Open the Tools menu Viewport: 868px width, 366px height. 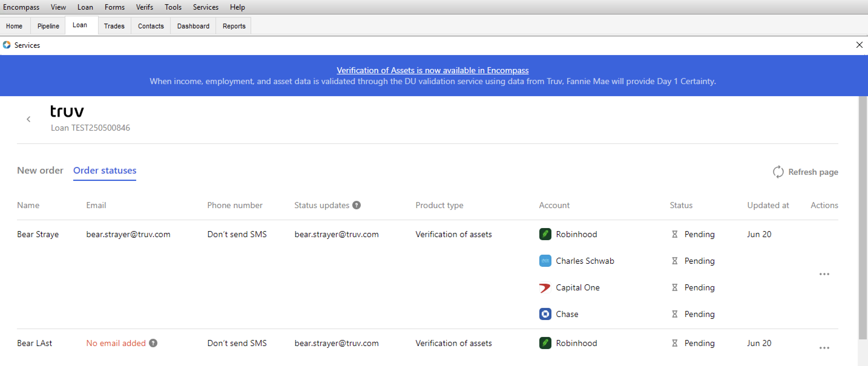173,7
